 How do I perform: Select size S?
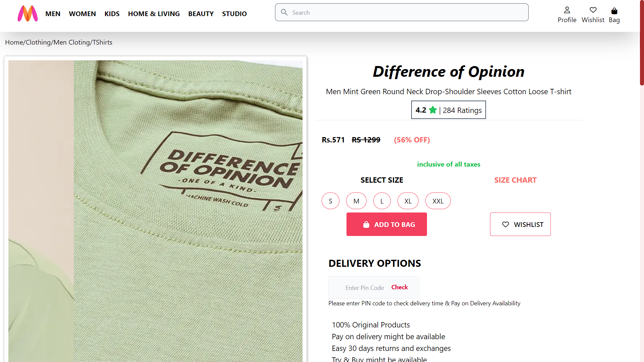[x=330, y=201]
